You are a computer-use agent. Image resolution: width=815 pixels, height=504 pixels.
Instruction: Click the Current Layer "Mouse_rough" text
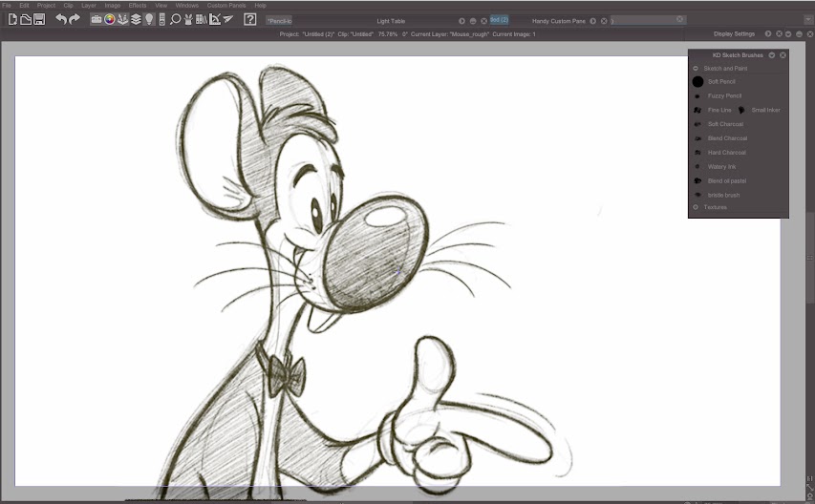[x=450, y=34]
